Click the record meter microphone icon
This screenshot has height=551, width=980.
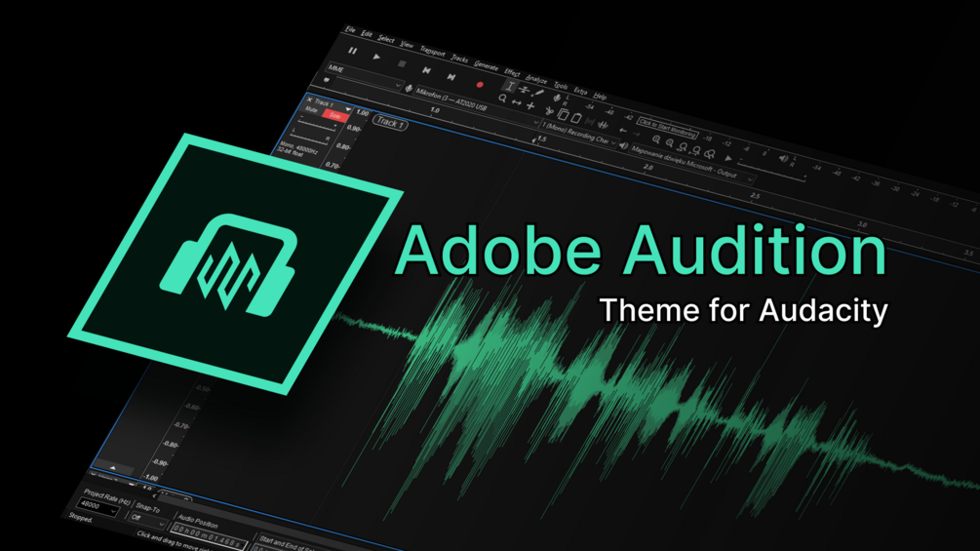click(x=557, y=98)
